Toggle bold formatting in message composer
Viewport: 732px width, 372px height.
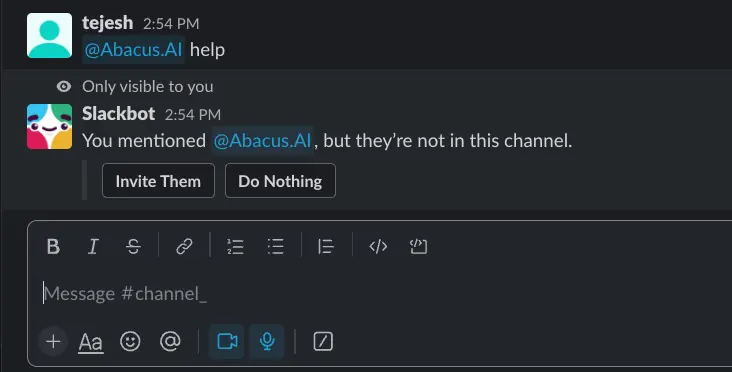(x=53, y=246)
